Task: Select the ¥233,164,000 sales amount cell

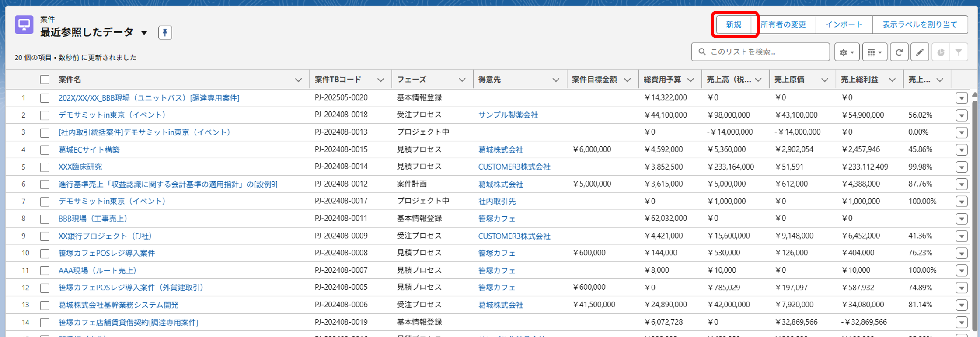Action: point(731,167)
